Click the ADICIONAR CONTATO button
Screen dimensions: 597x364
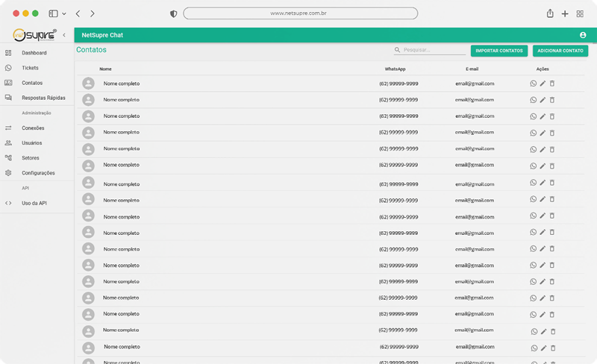click(560, 51)
